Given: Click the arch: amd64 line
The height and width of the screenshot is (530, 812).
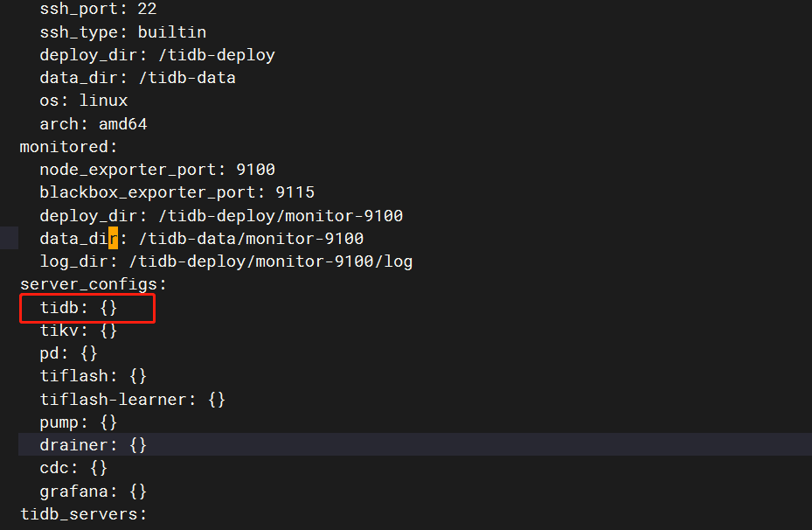Looking at the screenshot, I should (x=94, y=124).
